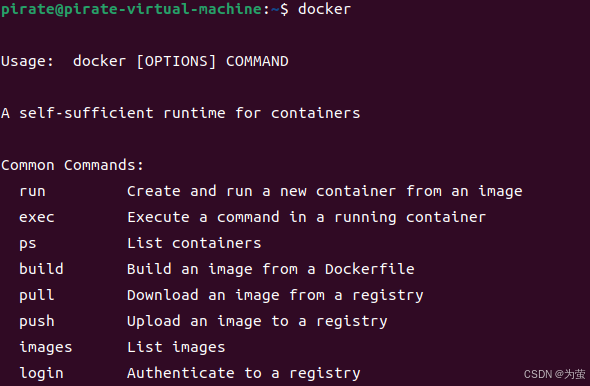Click 'A self-sufficient runtime for containers' line
Viewport: 590px width, 386px height.
pos(181,113)
